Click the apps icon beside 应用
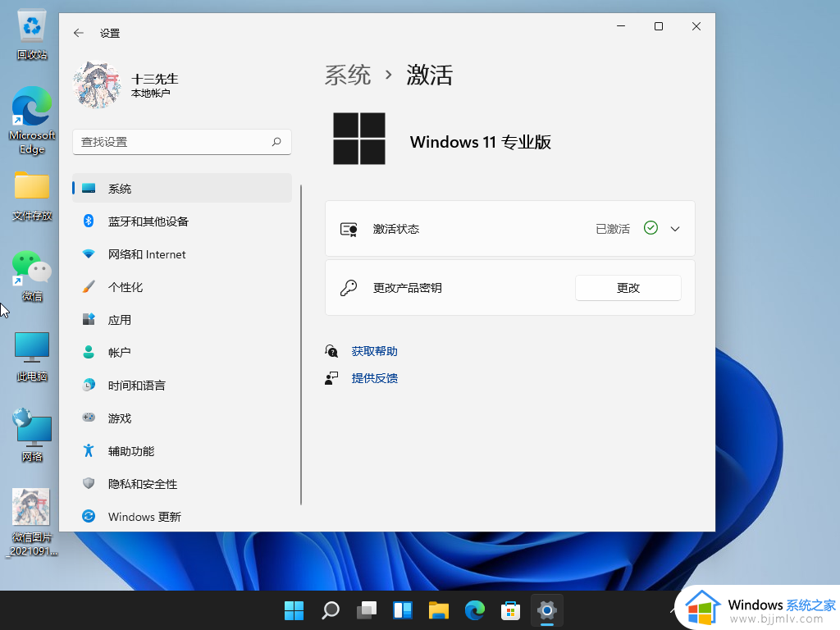The height and width of the screenshot is (630, 840). point(89,319)
